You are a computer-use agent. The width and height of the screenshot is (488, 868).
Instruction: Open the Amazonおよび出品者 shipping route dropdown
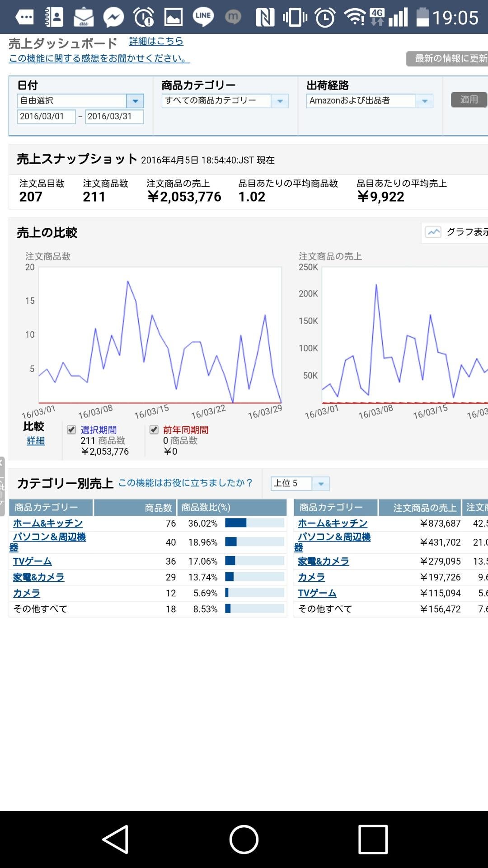[x=370, y=101]
